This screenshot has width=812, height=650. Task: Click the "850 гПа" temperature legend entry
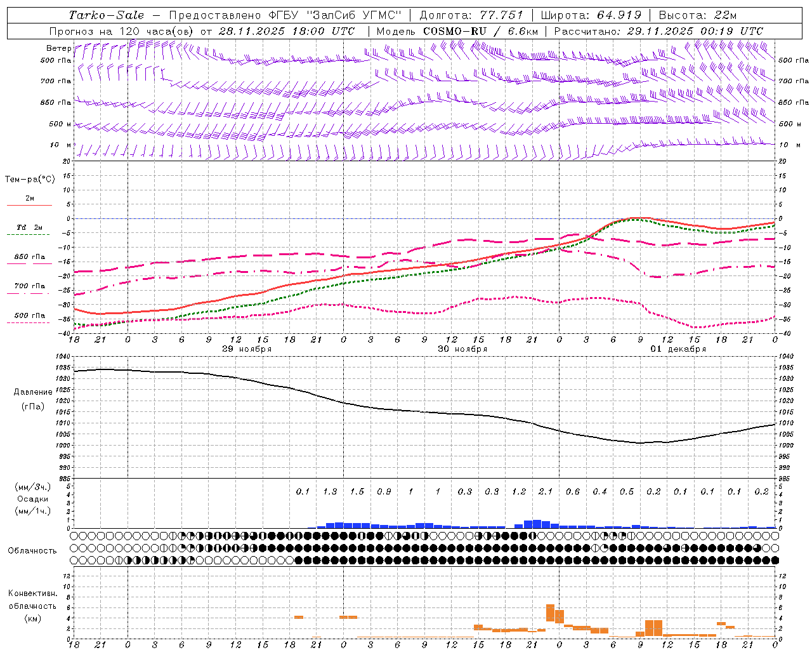(x=30, y=257)
